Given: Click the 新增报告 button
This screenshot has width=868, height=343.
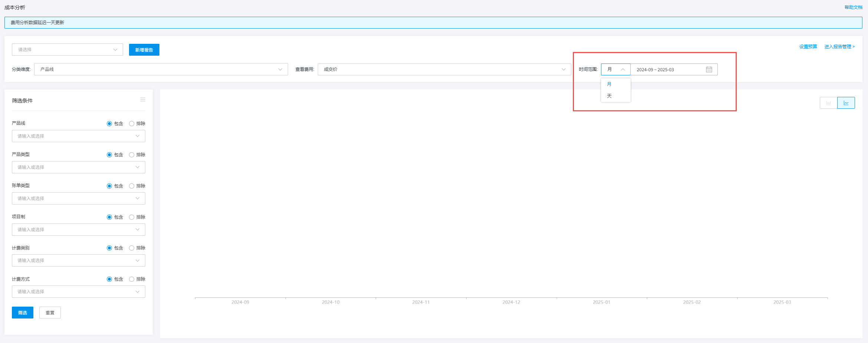Looking at the screenshot, I should point(144,50).
